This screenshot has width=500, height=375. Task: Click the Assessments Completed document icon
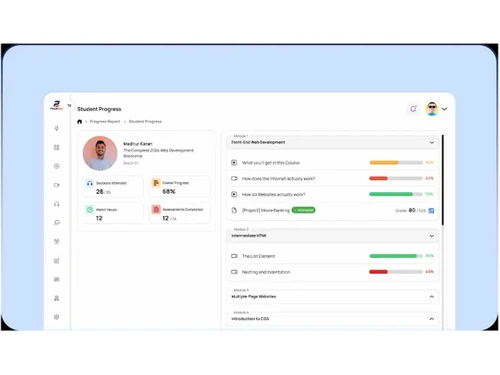tap(156, 210)
